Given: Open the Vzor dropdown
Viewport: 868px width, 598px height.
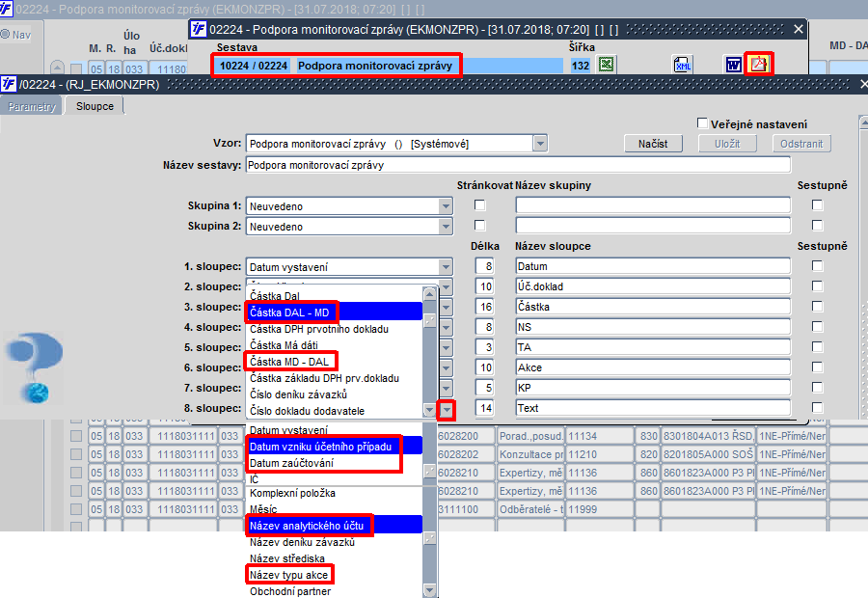Looking at the screenshot, I should pyautogui.click(x=540, y=144).
